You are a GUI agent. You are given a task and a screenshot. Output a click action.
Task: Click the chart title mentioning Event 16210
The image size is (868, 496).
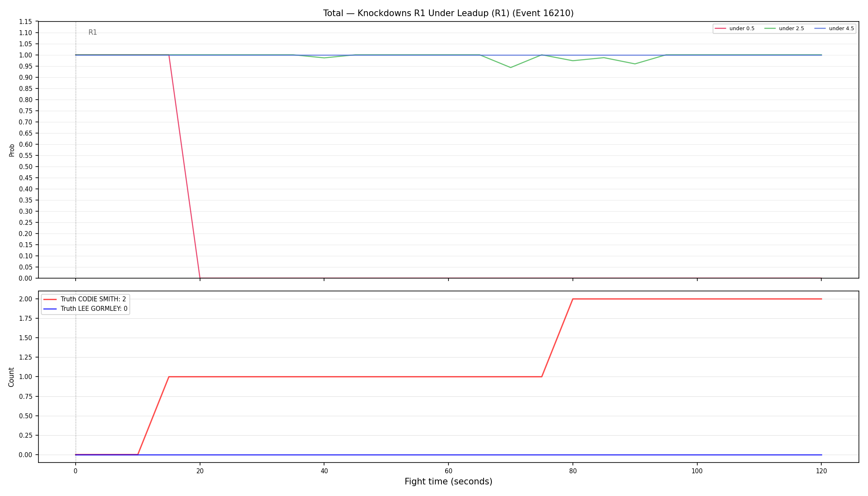(x=448, y=13)
